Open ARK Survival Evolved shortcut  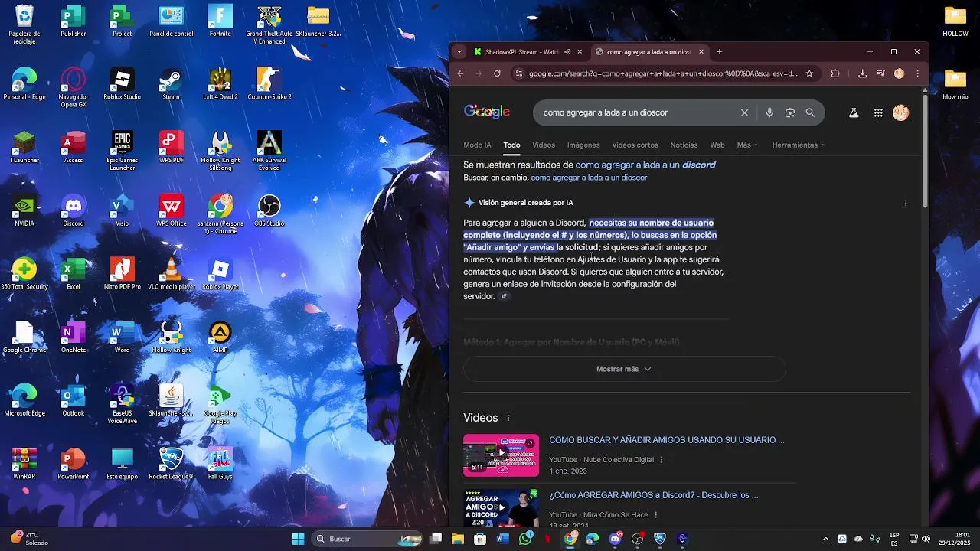click(269, 150)
